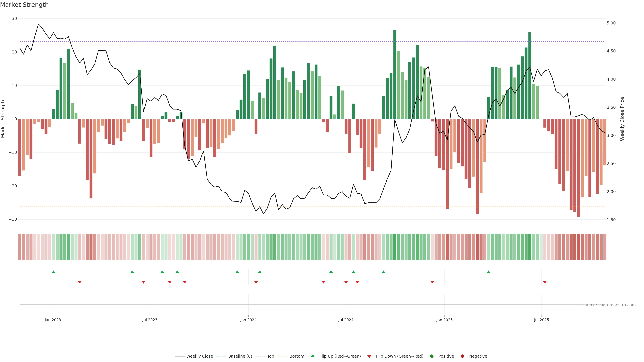Click the Market Strength chart title
This screenshot has height=362, width=644.
(x=24, y=5)
